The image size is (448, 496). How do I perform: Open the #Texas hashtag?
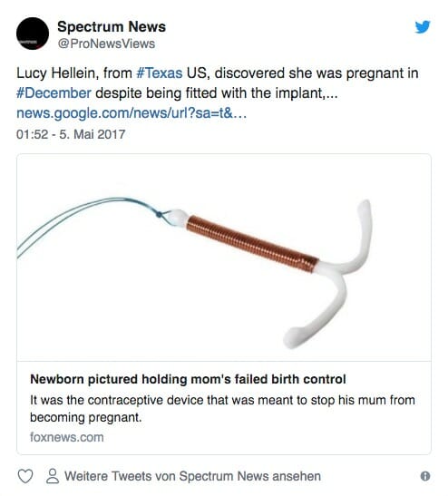[x=160, y=73]
